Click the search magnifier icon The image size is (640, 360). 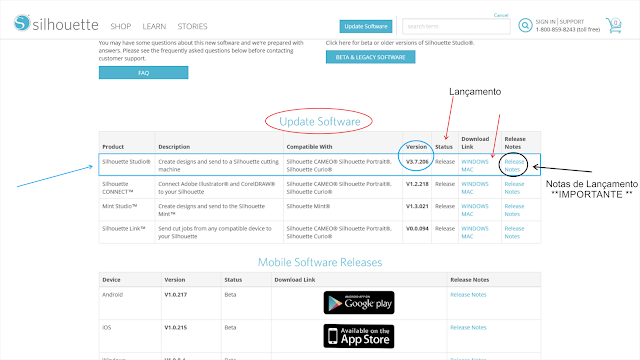coord(525,25)
